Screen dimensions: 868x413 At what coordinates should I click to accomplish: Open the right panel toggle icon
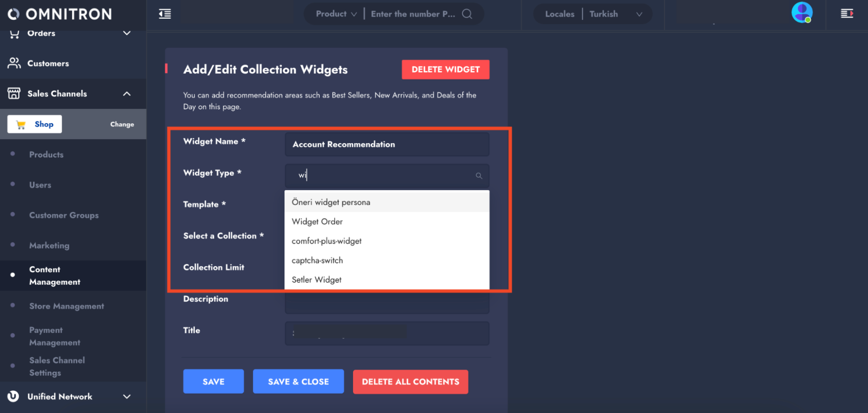tap(847, 14)
